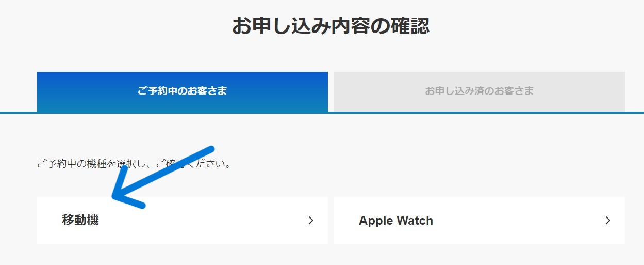Viewport: 644px width, 265px height.
Task: Click the お申し込み内容の確認 page heading
Action: [x=331, y=26]
